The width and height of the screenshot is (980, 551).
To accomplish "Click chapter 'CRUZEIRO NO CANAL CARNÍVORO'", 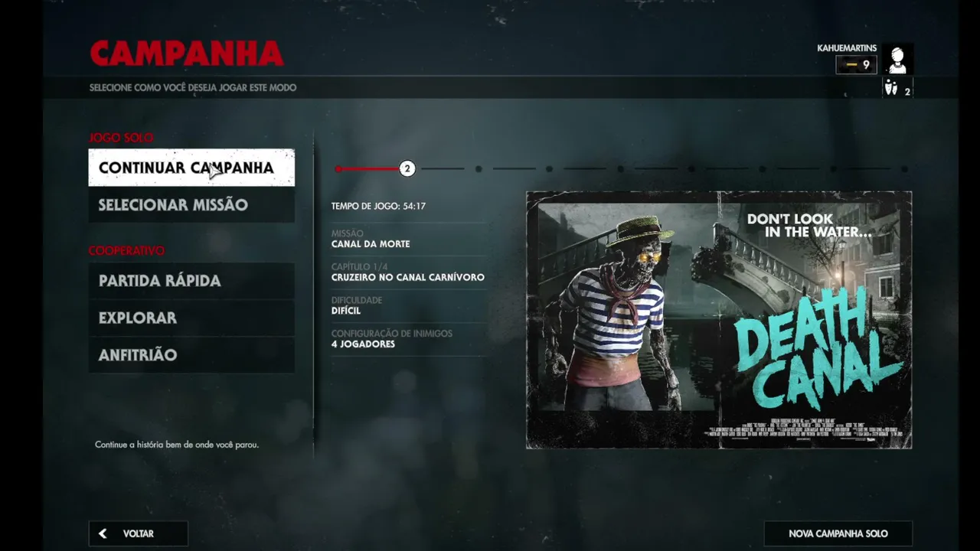I will point(408,277).
